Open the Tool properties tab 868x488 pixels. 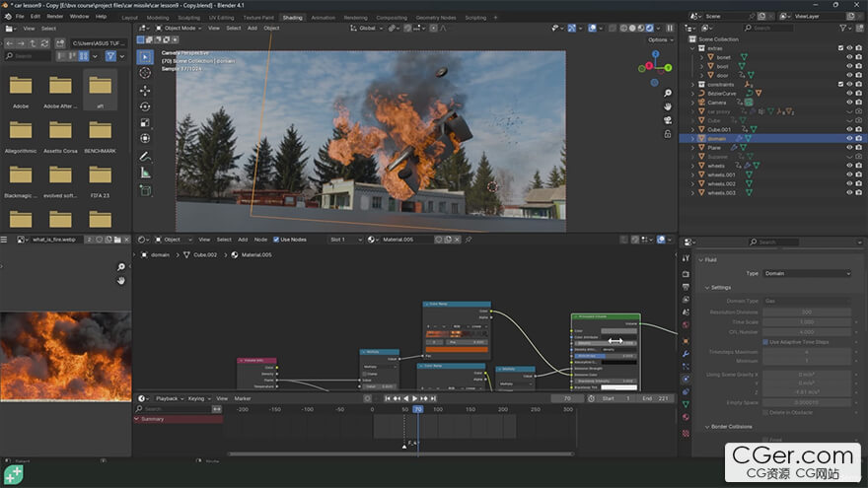pos(686,258)
